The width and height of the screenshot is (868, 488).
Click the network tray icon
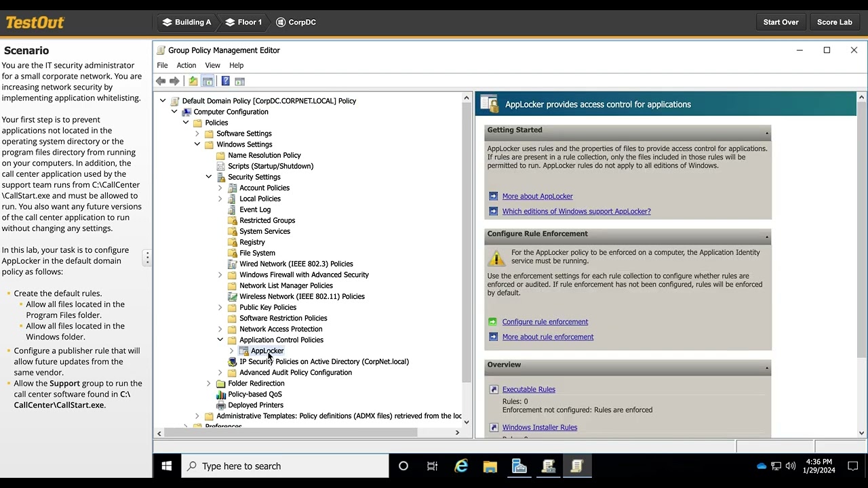pos(776,466)
